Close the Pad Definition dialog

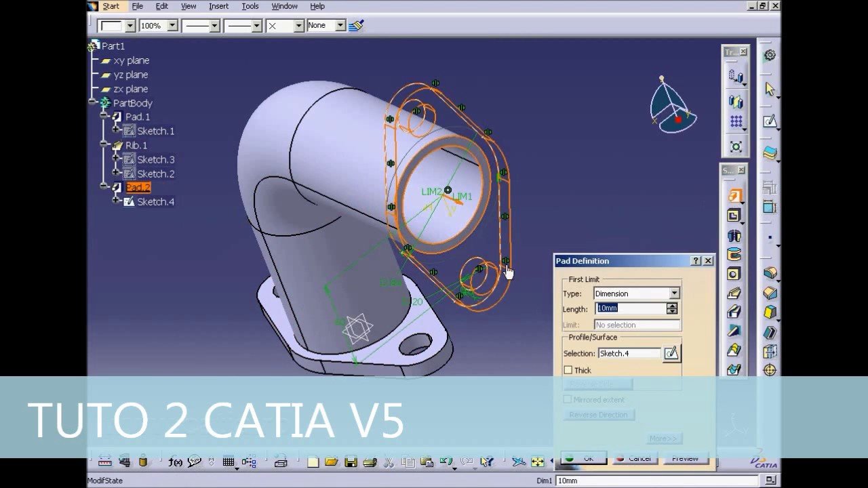708,261
